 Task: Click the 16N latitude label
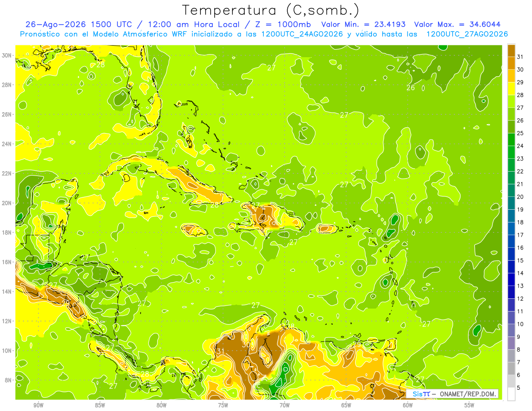tap(7, 262)
